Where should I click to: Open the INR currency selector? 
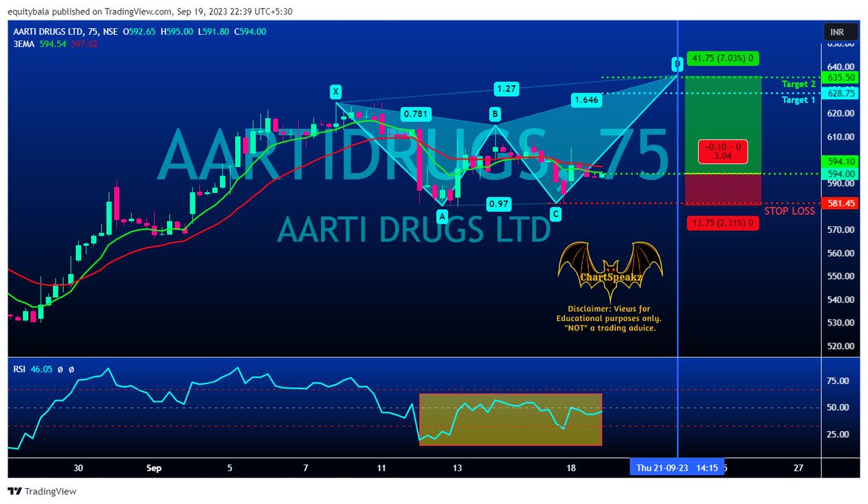click(x=841, y=32)
